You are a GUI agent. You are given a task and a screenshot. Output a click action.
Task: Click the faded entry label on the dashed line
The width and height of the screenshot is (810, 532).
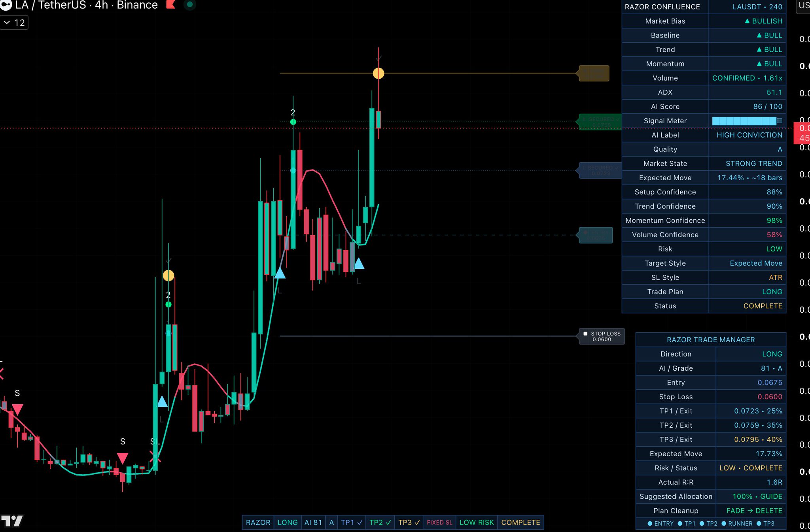point(596,235)
